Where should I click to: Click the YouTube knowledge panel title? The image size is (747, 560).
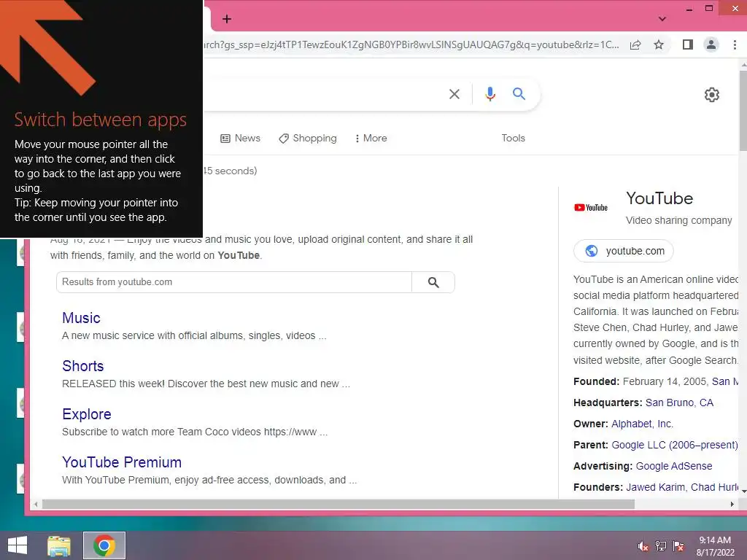coord(659,198)
